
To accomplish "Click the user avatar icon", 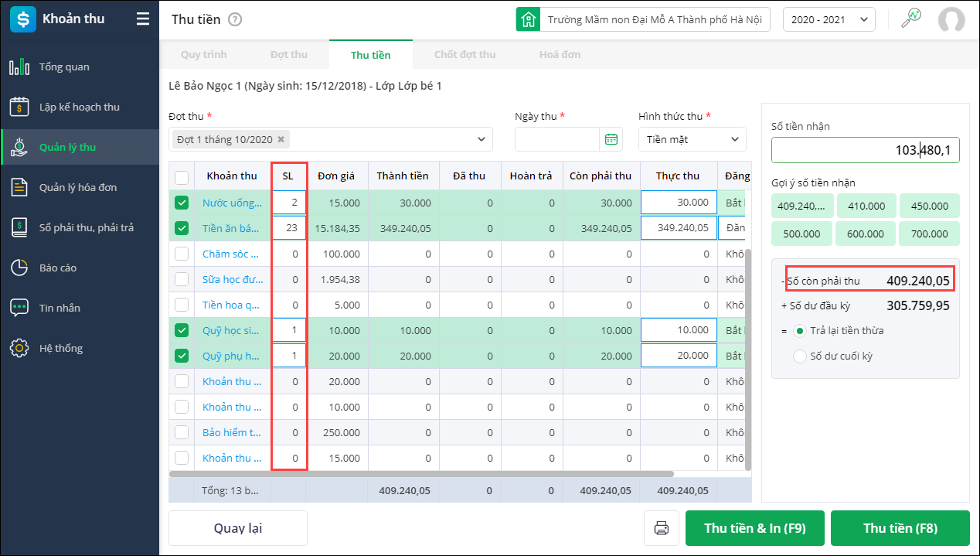I will (x=951, y=20).
